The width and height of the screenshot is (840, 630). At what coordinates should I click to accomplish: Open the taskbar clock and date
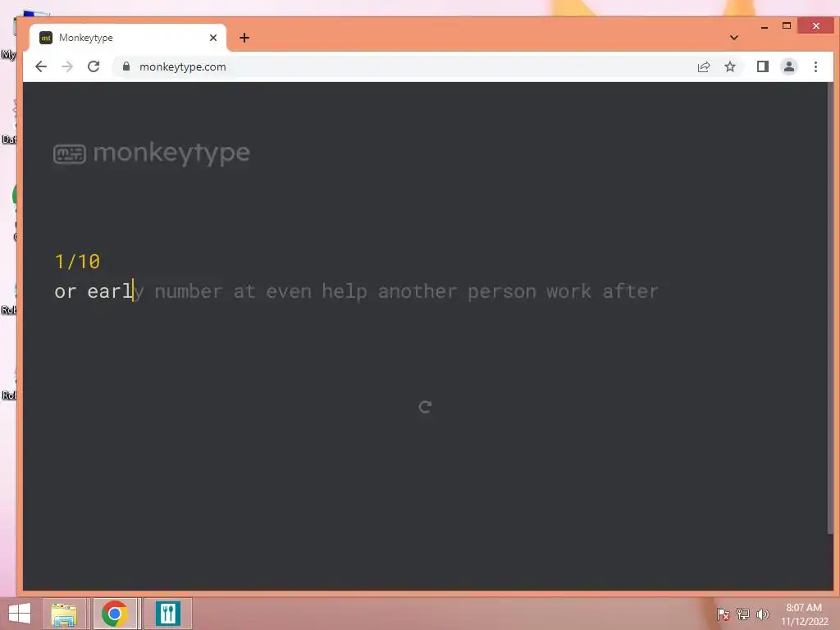tap(804, 614)
